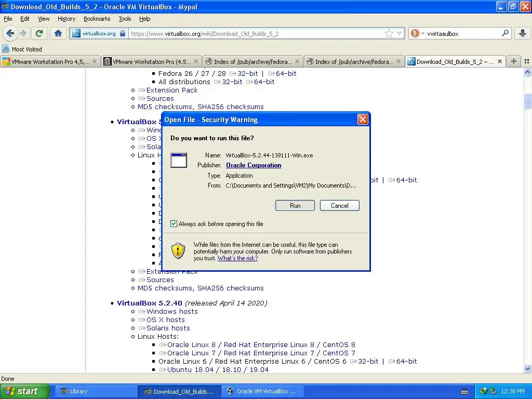Switch to Oracle VM VirtualBox taskbar item
The image size is (532, 399).
[262, 391]
